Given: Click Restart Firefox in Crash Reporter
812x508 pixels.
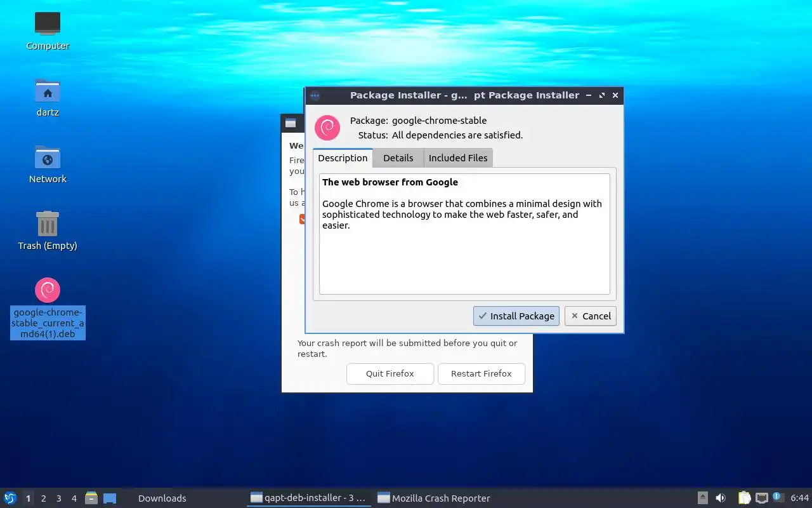Looking at the screenshot, I should pos(481,373).
